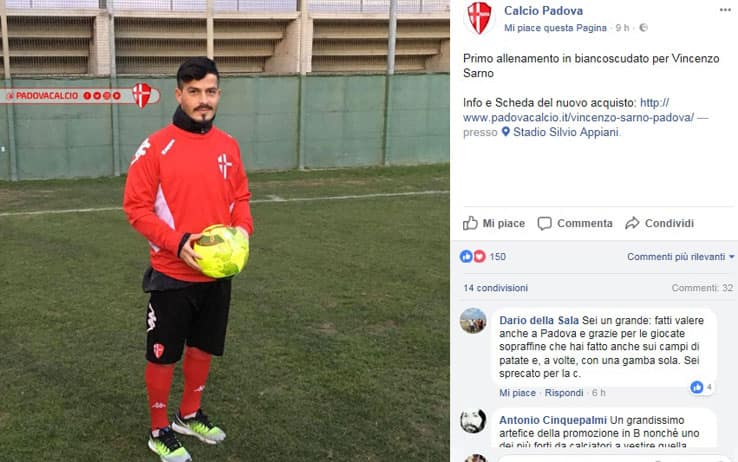This screenshot has width=738, height=462.
Task: View the 14 condivisioni list
Action: click(x=495, y=288)
